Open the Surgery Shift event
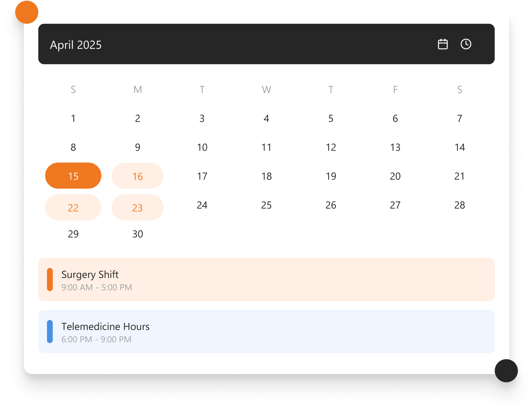This screenshot has width=532, height=411. pyautogui.click(x=266, y=280)
